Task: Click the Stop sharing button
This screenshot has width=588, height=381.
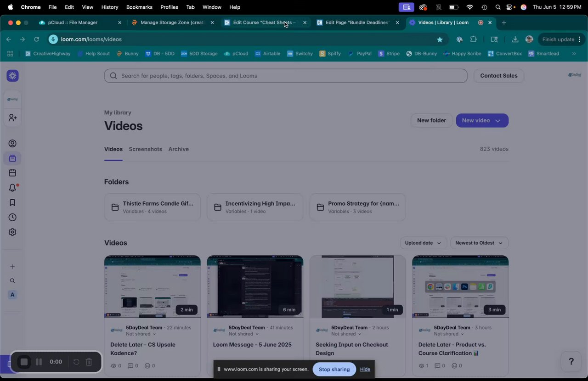Action: coord(334,369)
